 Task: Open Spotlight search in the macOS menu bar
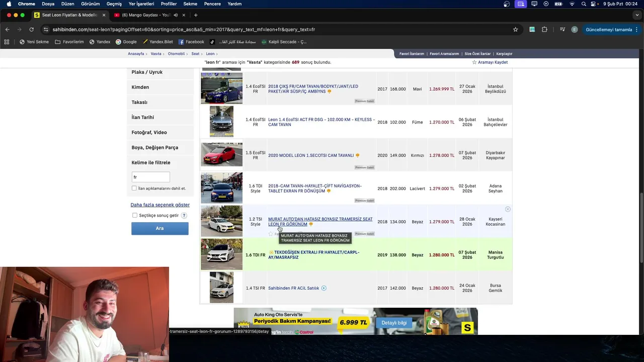click(584, 4)
